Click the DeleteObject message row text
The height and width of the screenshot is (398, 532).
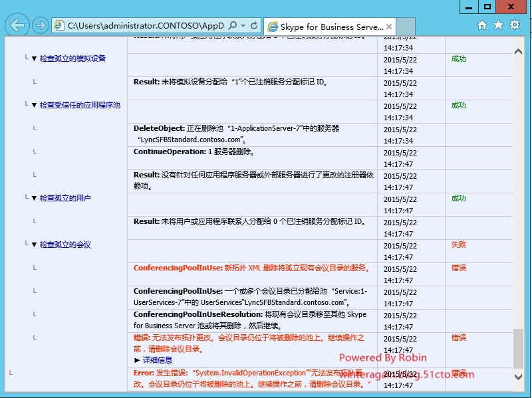point(236,134)
